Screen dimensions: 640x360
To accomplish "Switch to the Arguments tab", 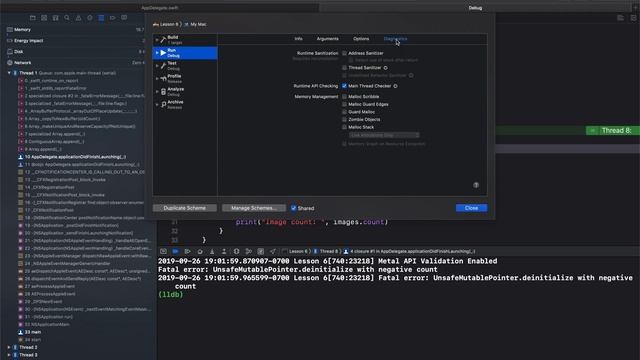I will coord(327,39).
